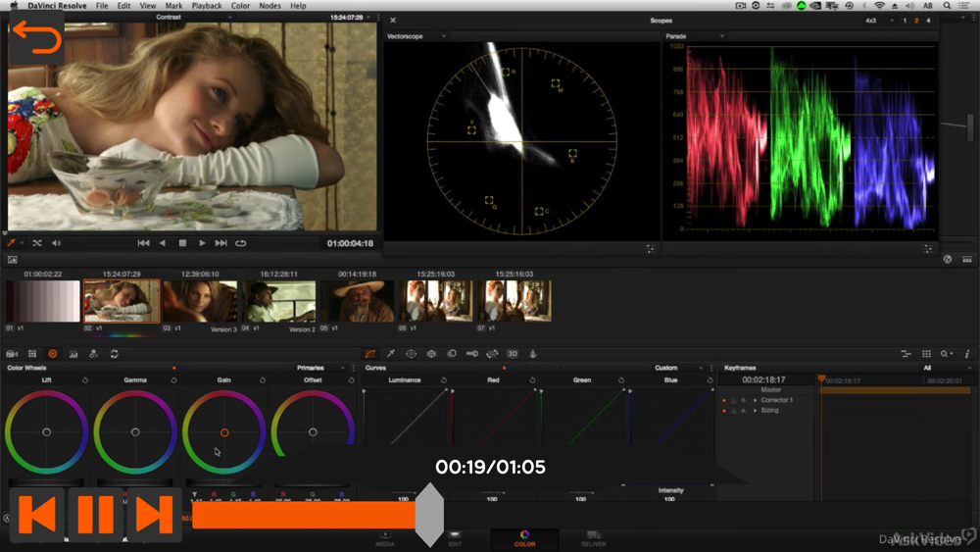Open the 3D stereoscopic palette
The height and width of the screenshot is (552, 980).
(x=513, y=354)
